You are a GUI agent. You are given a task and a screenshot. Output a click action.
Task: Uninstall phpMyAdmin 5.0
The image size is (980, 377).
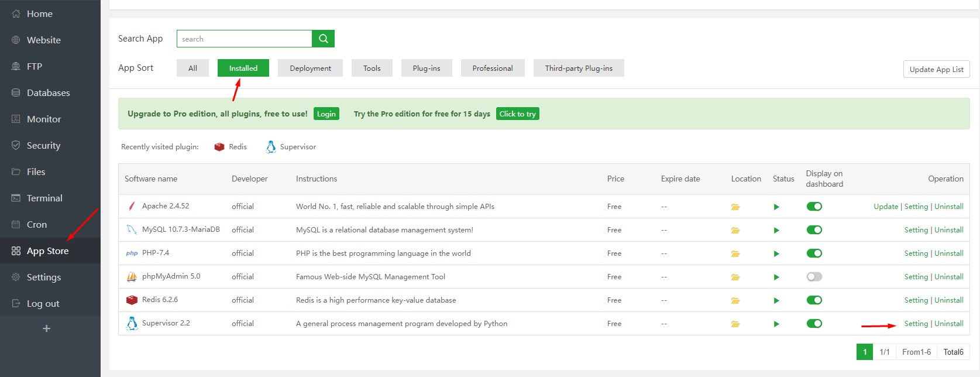[949, 277]
